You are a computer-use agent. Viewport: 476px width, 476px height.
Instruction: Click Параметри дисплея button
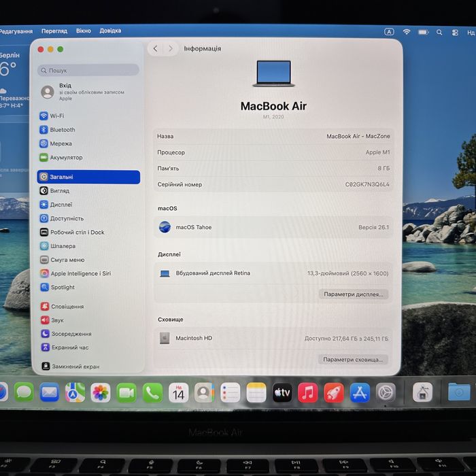[x=354, y=294]
